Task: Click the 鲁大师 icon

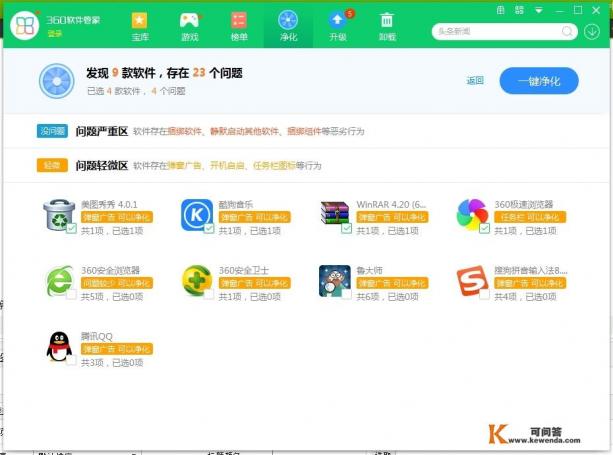Action: point(335,281)
